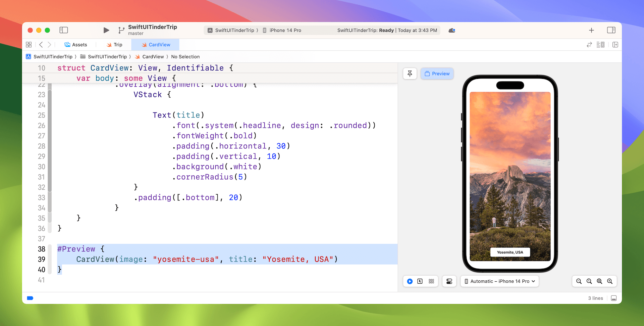Toggle the debug area at bottom right
The image size is (644, 326).
[614, 298]
